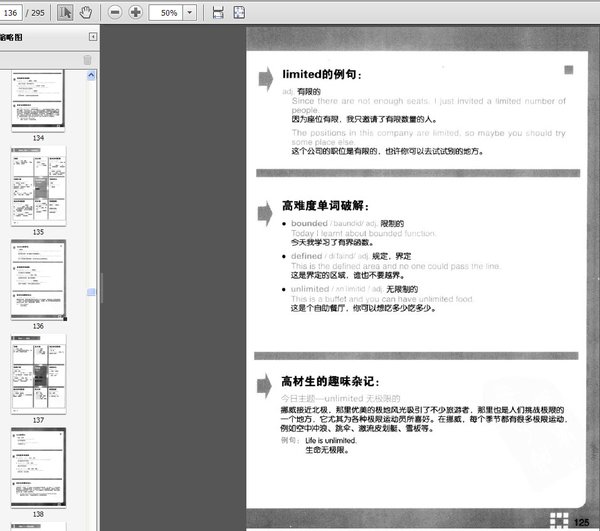Zoom in with the plus button
Viewport: 600px width, 531px height.
[135, 13]
